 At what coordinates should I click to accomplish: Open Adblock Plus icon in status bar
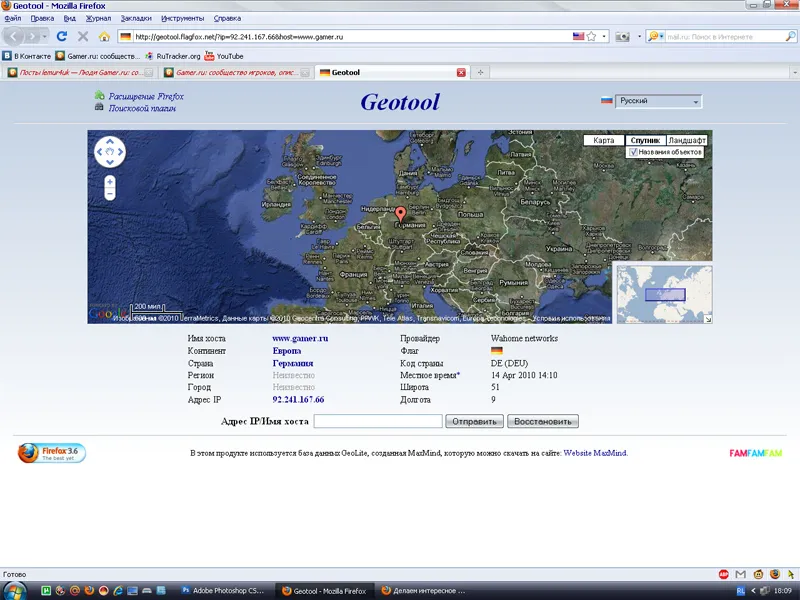723,575
